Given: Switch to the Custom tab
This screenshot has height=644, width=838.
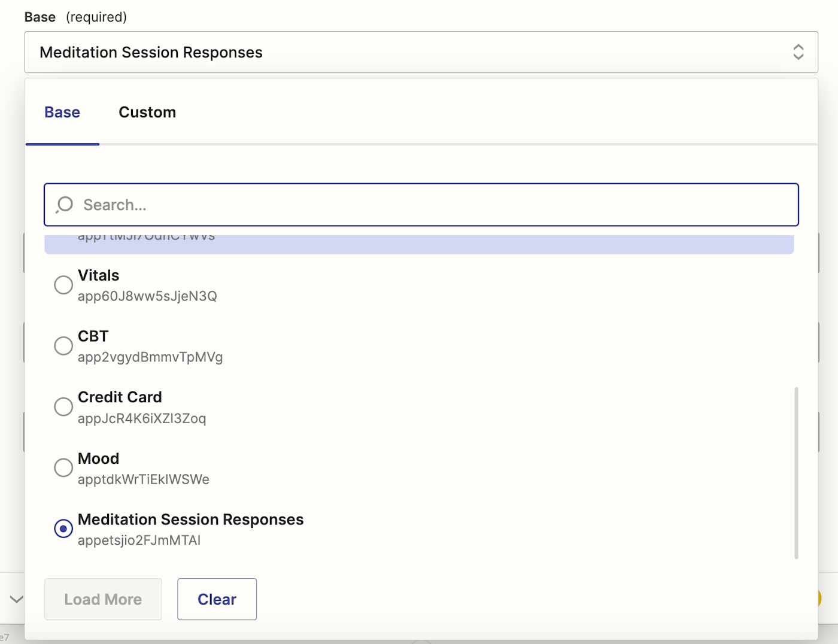Looking at the screenshot, I should pyautogui.click(x=147, y=113).
